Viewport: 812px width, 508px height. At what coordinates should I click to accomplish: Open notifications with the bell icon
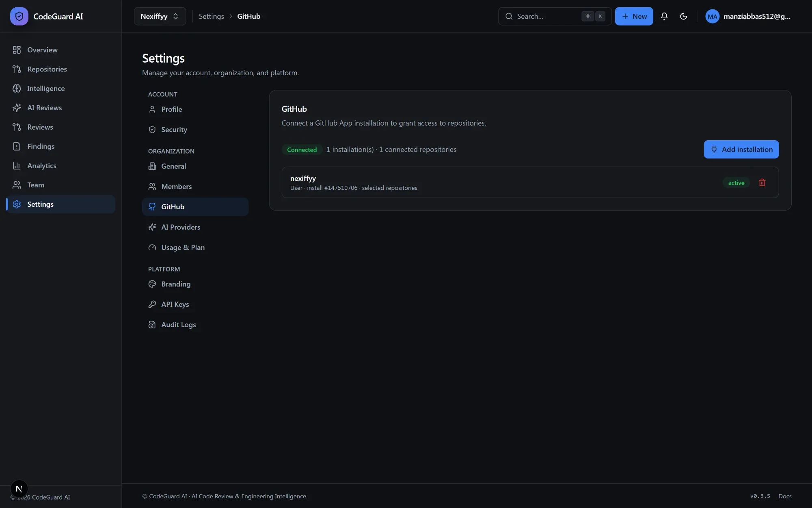click(x=664, y=16)
